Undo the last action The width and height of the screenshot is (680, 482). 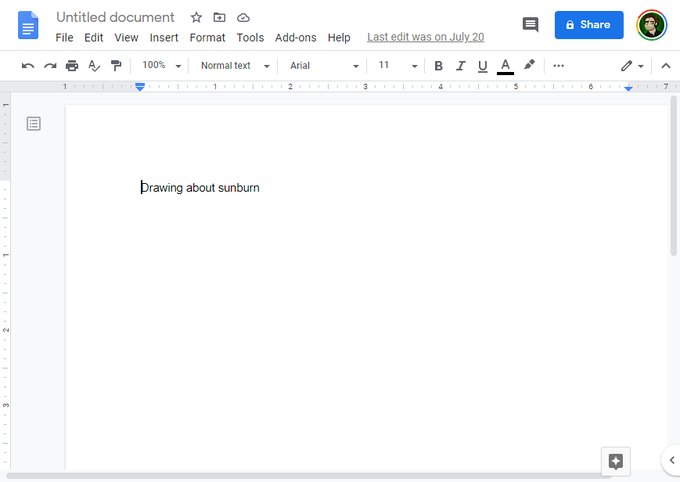click(28, 66)
